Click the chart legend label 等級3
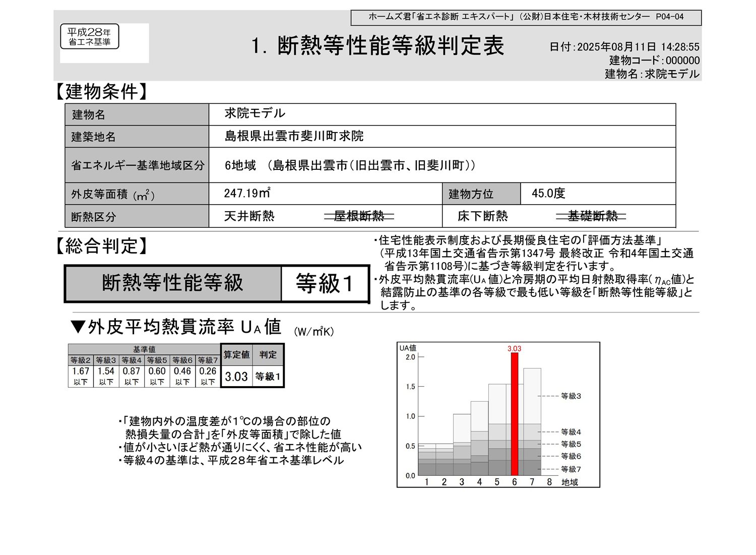 [571, 396]
